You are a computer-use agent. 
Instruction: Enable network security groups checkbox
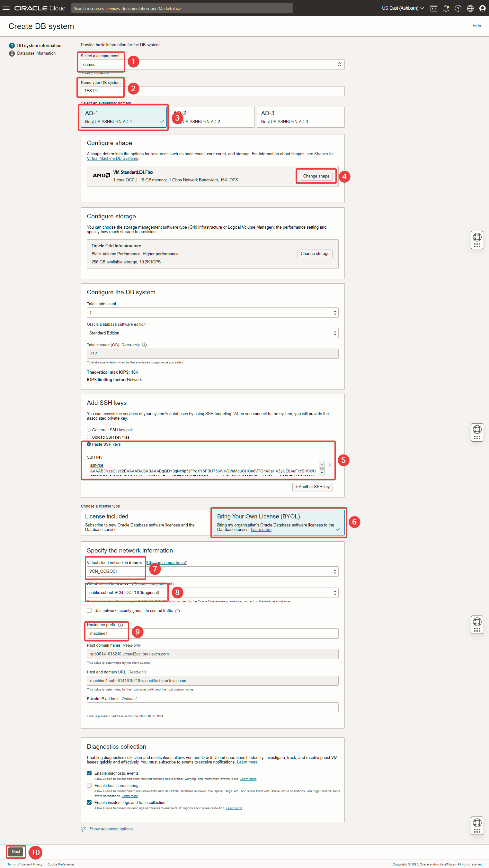click(89, 611)
